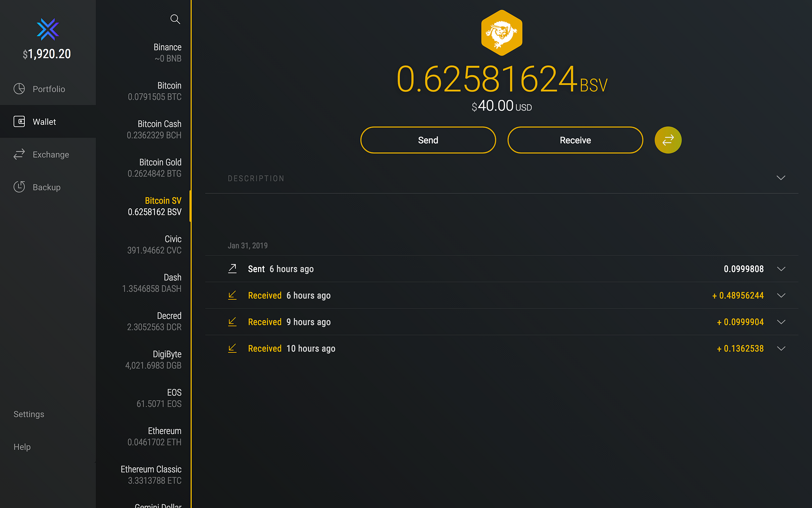Viewport: 812px width, 508px height.
Task: Expand the +0.0999904 received transaction
Action: (781, 322)
